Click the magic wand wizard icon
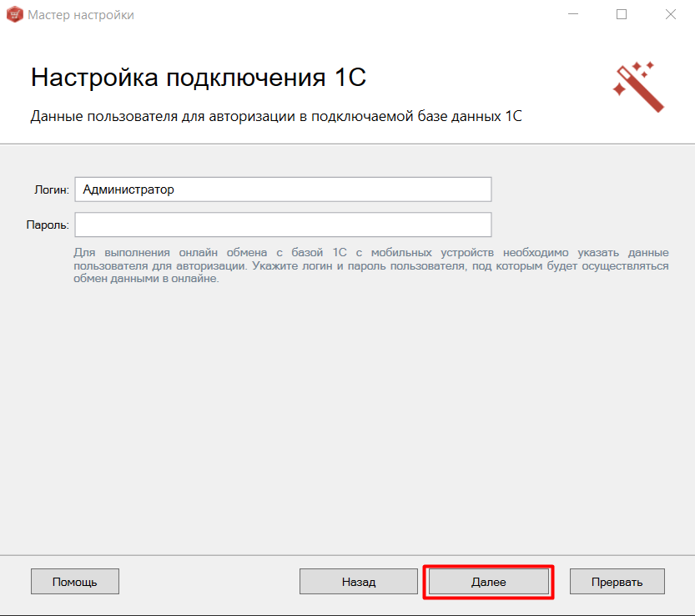Image resolution: width=695 pixels, height=616 pixels. point(638,87)
